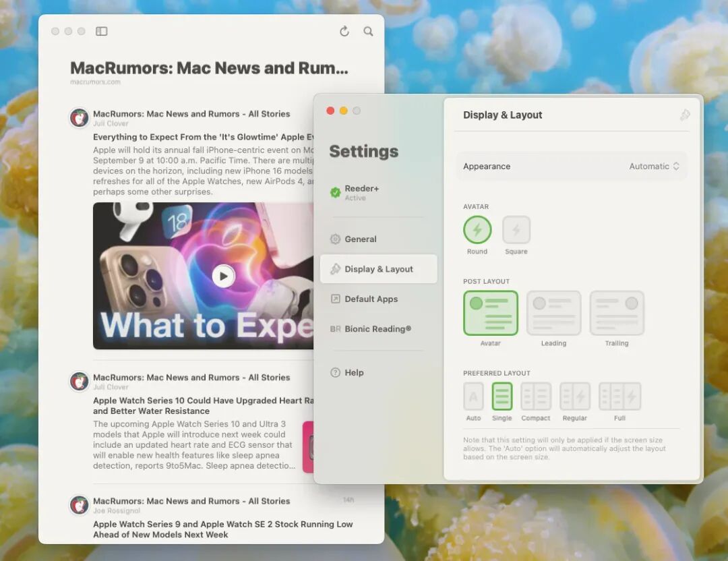Click the paintbrush icon beside Display & Layout
Viewport: 728px width, 561px height.
(335, 269)
